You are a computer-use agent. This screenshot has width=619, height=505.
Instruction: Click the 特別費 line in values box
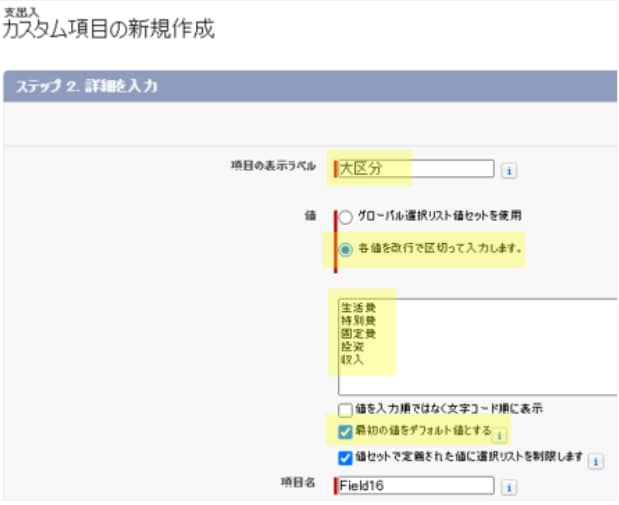pos(358,321)
